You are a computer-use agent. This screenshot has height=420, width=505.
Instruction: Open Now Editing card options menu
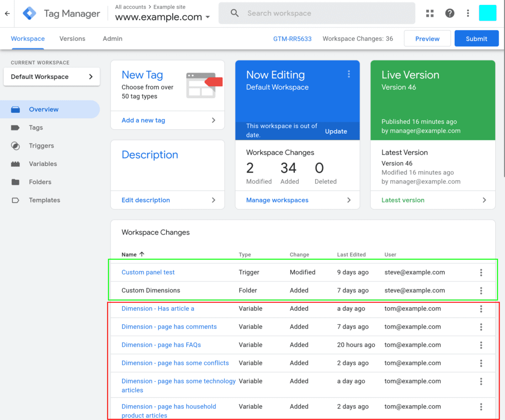349,74
